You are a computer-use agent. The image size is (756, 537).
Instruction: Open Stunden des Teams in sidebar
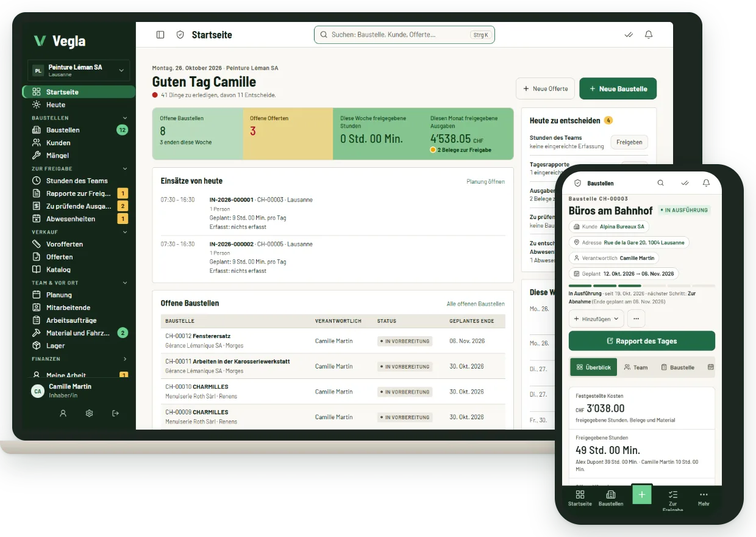point(79,181)
